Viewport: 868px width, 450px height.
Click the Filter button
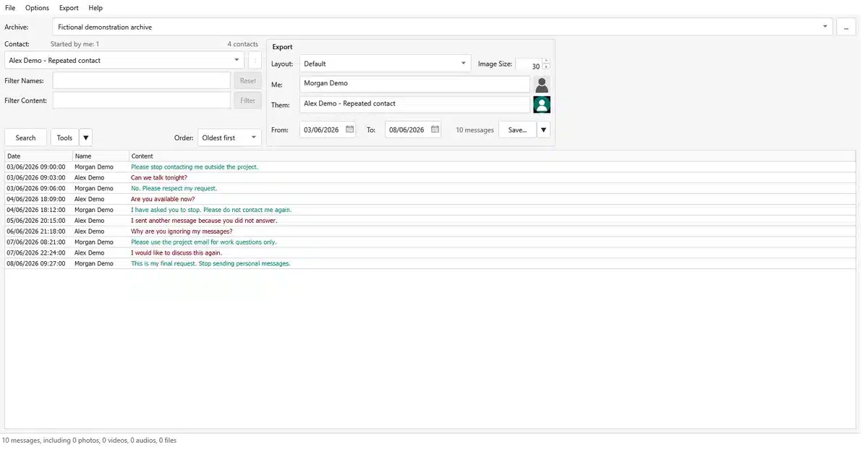247,101
